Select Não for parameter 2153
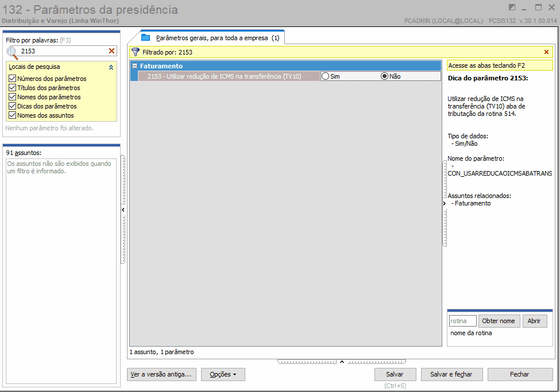560x392 pixels. coord(385,76)
